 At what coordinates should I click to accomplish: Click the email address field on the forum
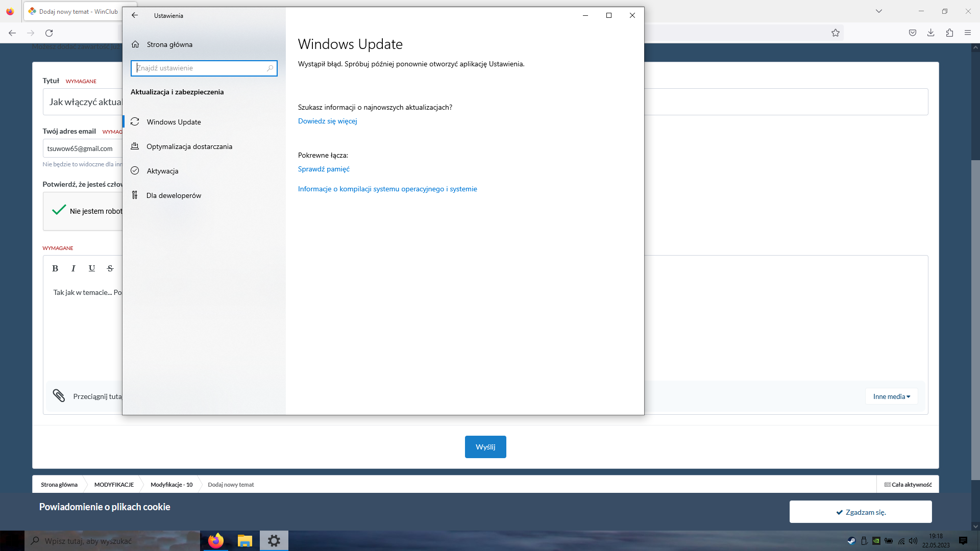click(x=83, y=148)
